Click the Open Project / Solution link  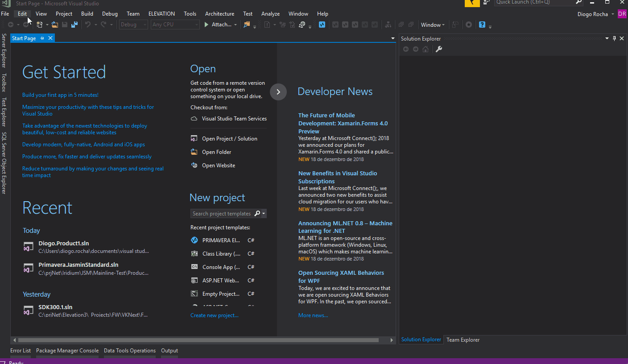(x=230, y=139)
